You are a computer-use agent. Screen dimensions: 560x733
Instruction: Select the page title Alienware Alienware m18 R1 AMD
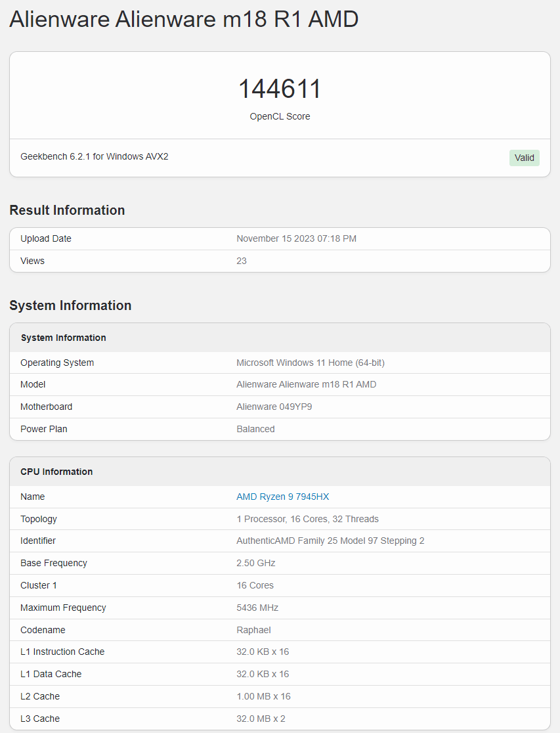183,19
